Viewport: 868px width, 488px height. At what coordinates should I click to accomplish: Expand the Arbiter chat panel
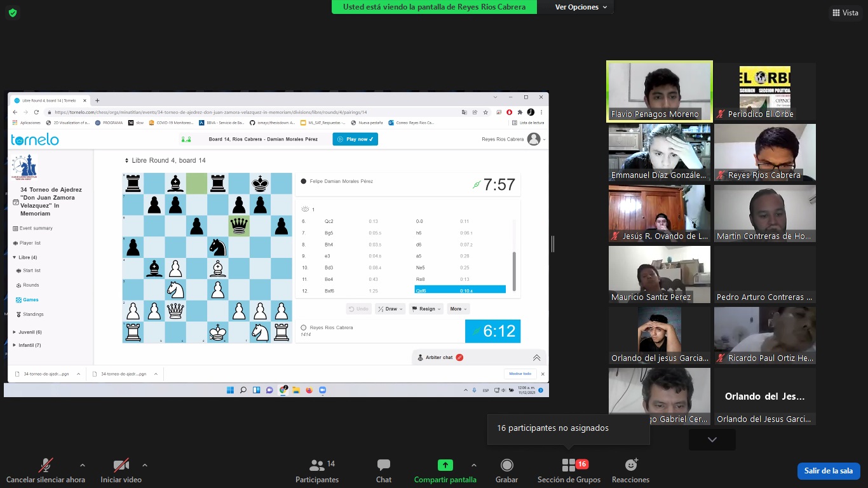pos(536,358)
